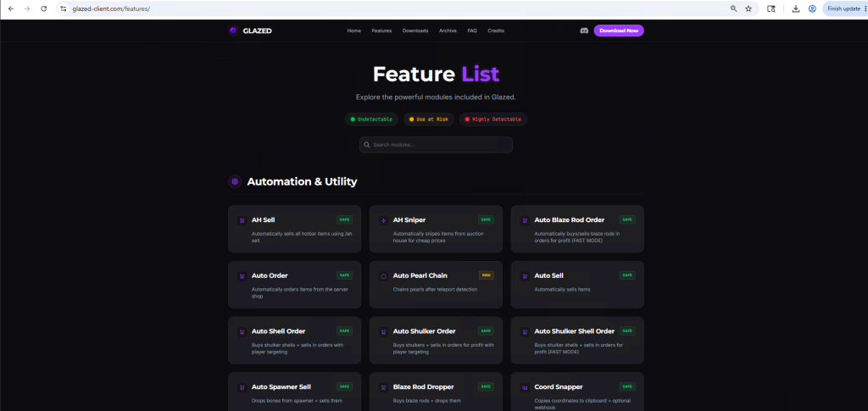Click 'Explore the powerful modules included in Glazed' text
868x411 pixels.
pos(436,97)
